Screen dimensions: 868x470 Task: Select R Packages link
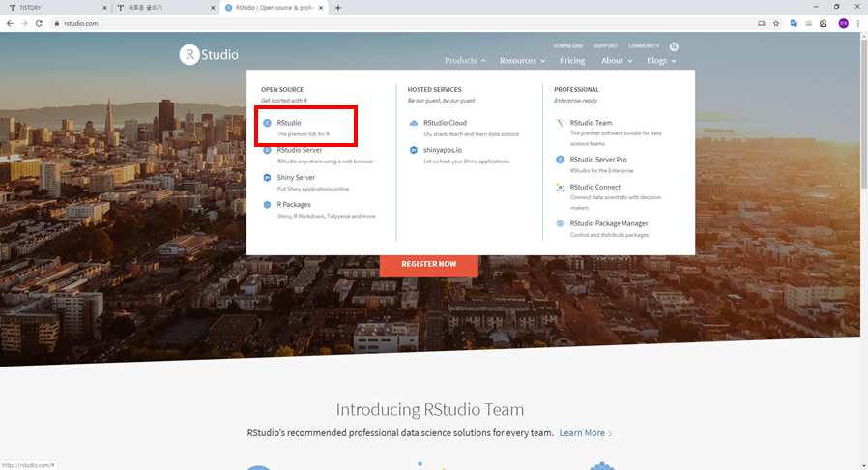(294, 205)
